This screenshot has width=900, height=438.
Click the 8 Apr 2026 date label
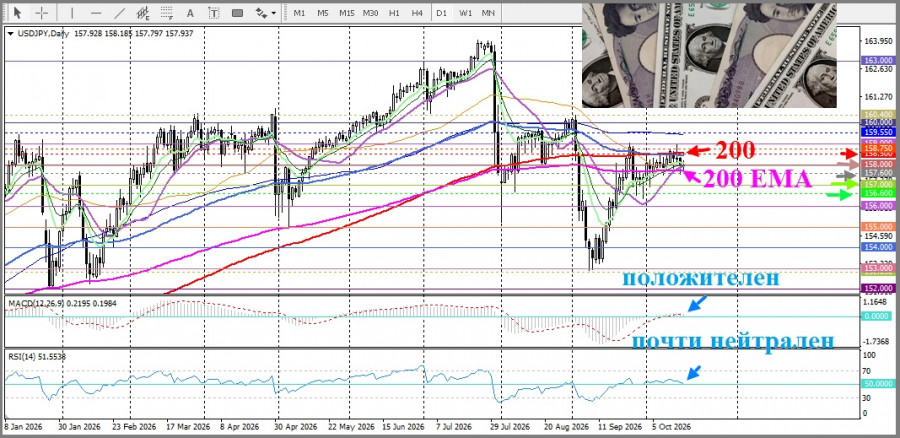point(240,428)
